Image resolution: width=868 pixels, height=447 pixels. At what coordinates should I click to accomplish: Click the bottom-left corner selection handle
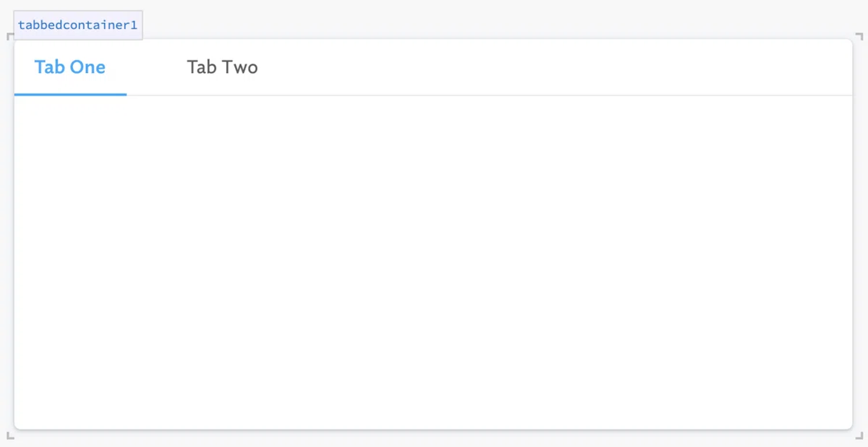(x=10, y=434)
